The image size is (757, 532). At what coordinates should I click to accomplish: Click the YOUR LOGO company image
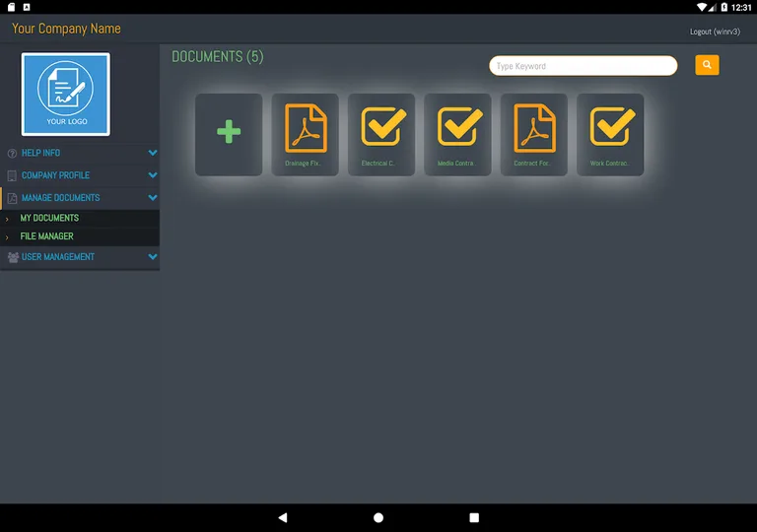66,95
